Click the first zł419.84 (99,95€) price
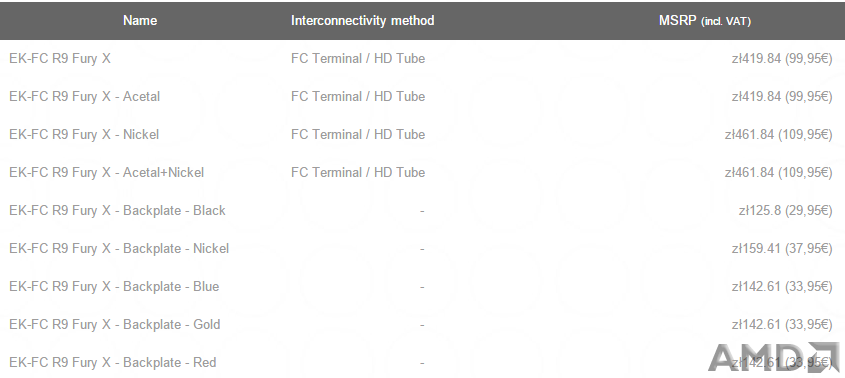 pos(782,58)
